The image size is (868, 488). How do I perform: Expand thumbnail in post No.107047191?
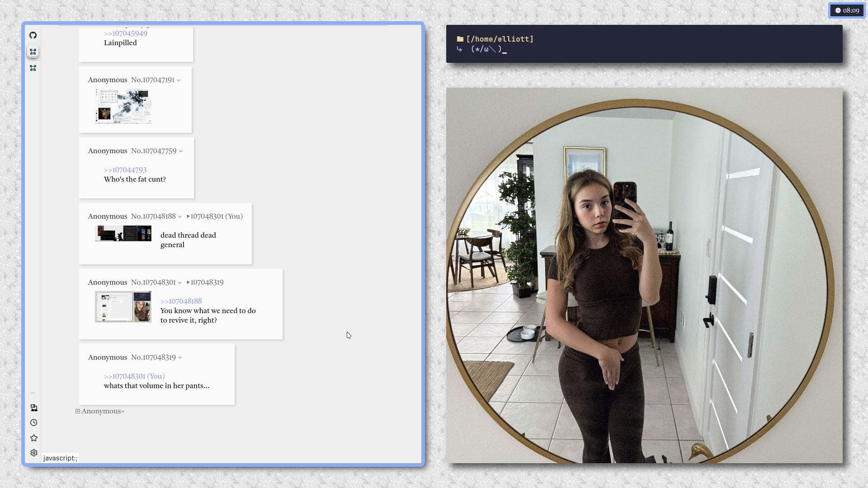coord(123,106)
